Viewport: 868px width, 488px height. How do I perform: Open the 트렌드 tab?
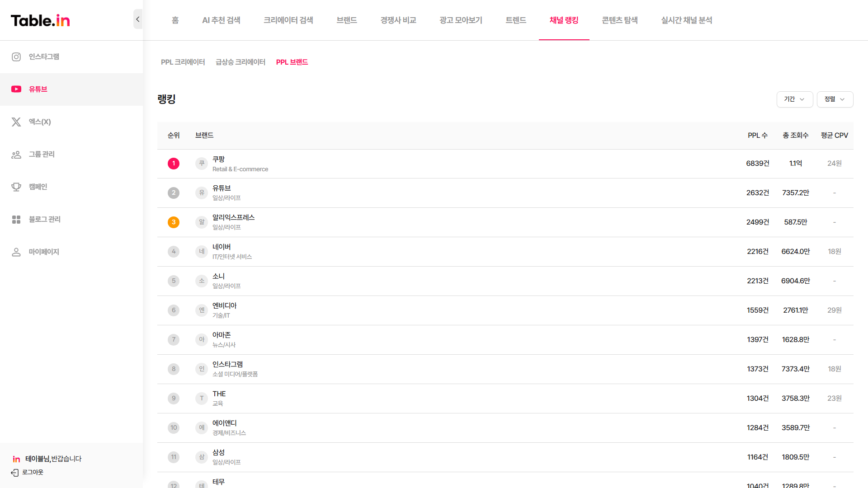pos(516,20)
